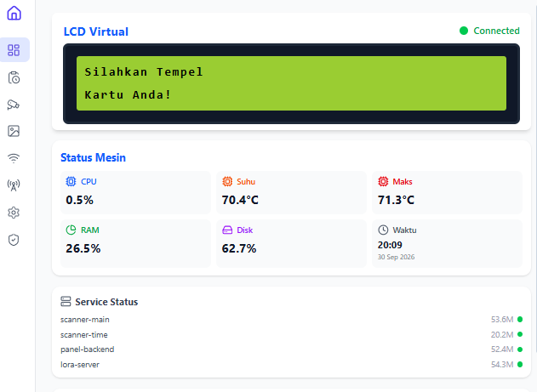Click memory value 54.3M
Viewport: 537px width, 392px height.
502,364
